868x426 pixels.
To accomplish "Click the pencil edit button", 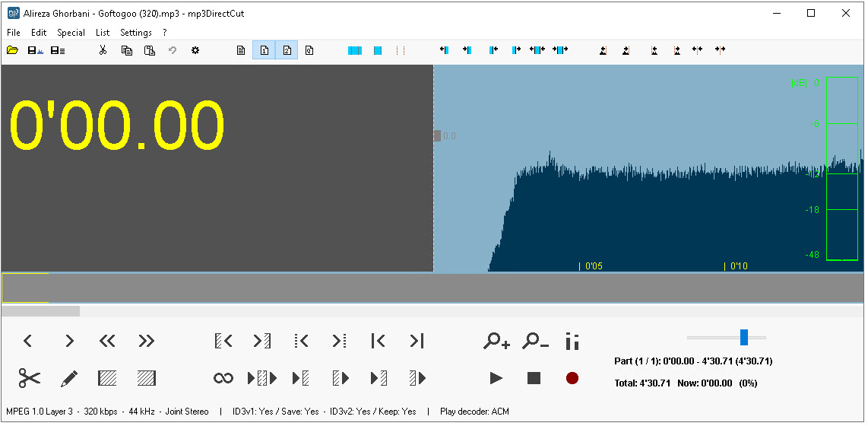I will click(x=68, y=378).
